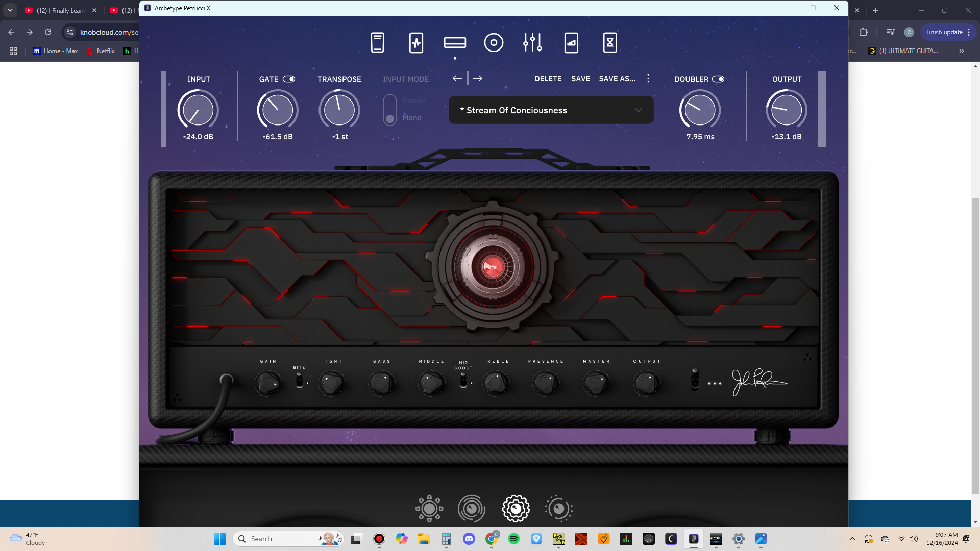Open the Graphic EQ sliders icon
Viewport: 980px width, 551px height.
tap(532, 42)
